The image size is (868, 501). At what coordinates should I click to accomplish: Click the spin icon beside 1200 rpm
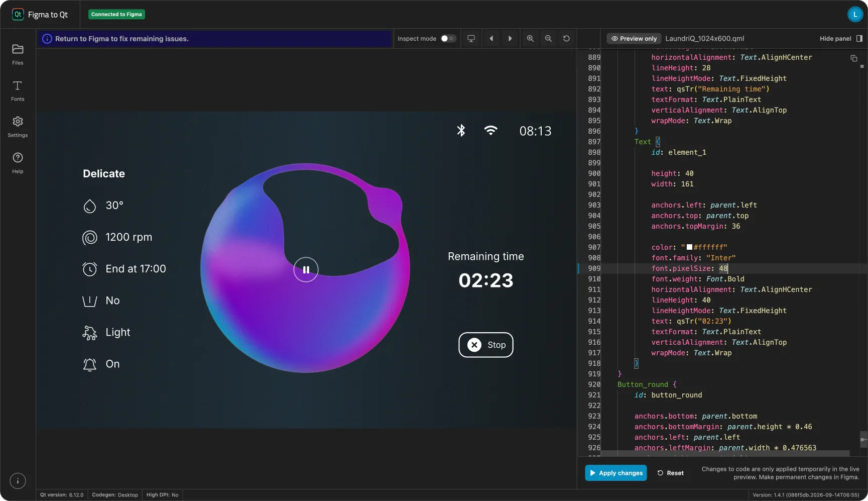89,237
